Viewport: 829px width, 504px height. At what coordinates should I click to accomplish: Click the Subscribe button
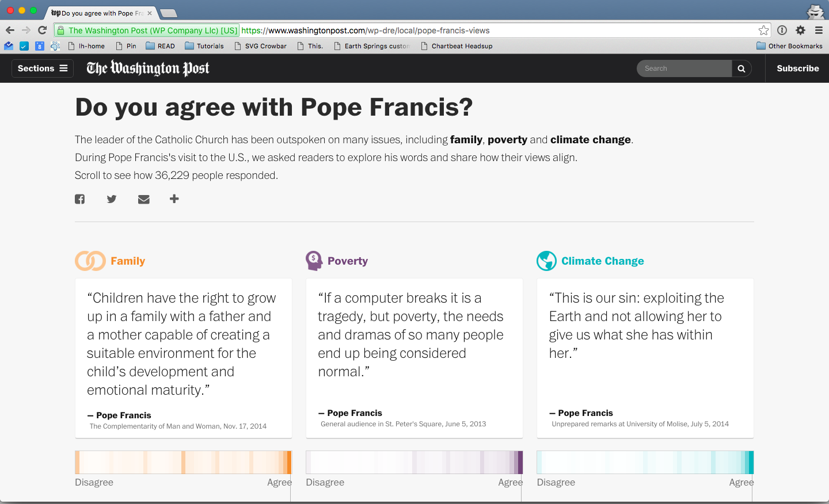(798, 68)
